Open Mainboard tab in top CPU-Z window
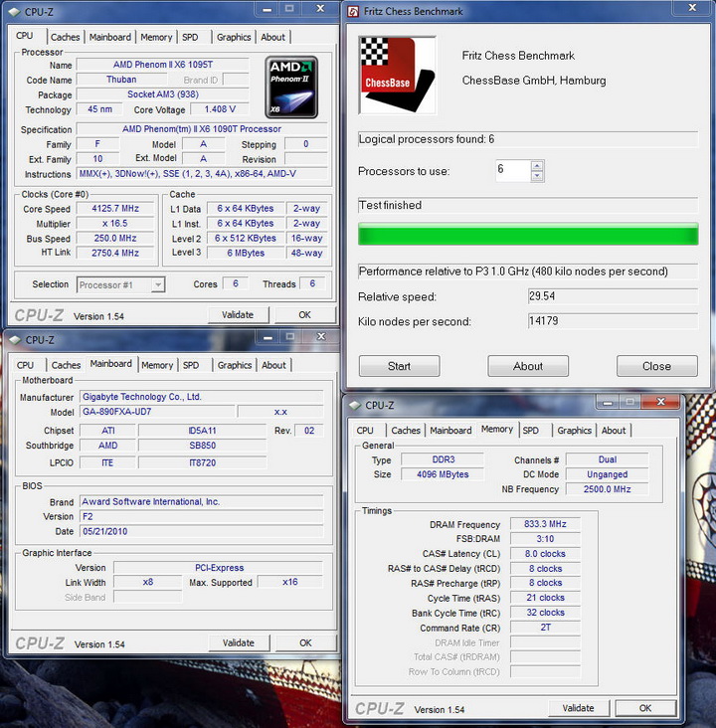This screenshot has height=728, width=716. point(110,37)
